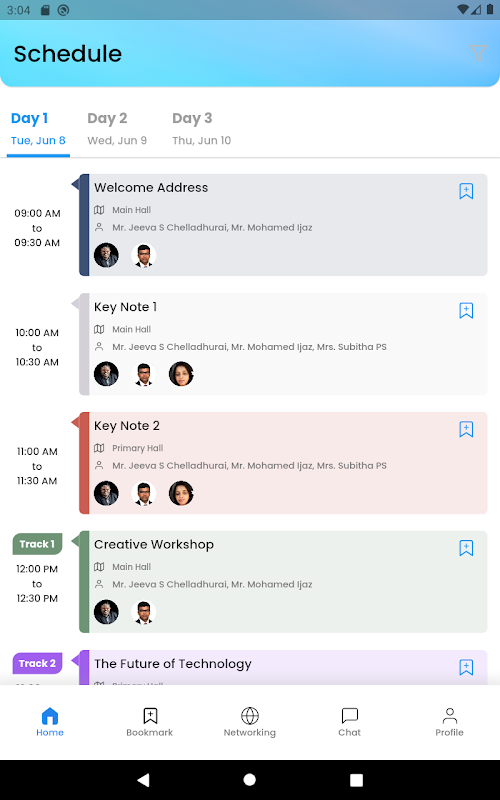Bookmark the Key Note 2 session
Image resolution: width=500 pixels, height=800 pixels.
pos(466,429)
